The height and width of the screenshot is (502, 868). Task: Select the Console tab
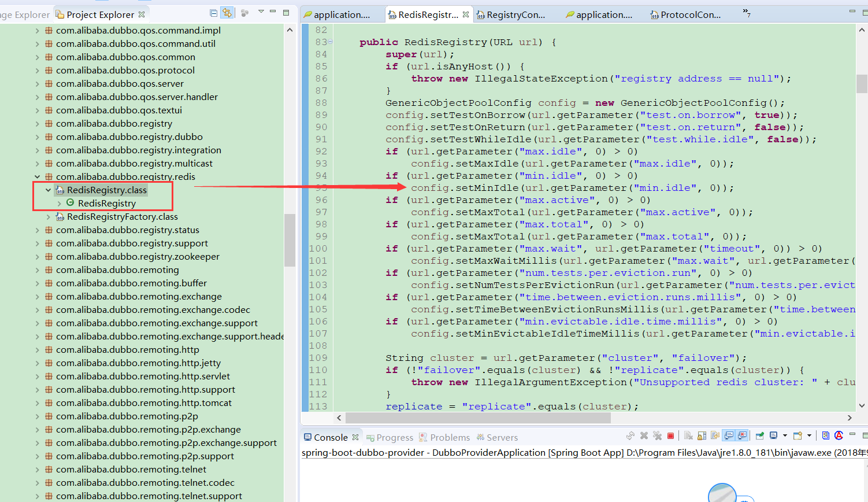coord(331,437)
